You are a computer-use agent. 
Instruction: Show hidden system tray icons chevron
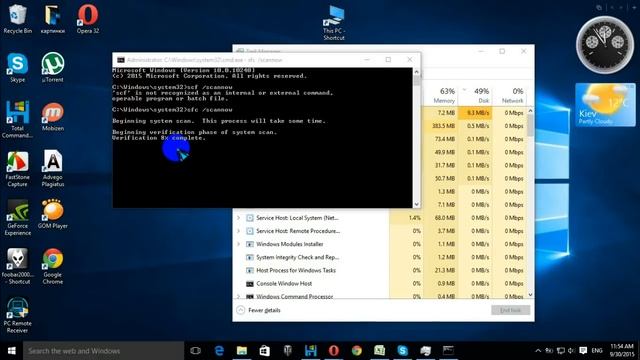(x=538, y=351)
